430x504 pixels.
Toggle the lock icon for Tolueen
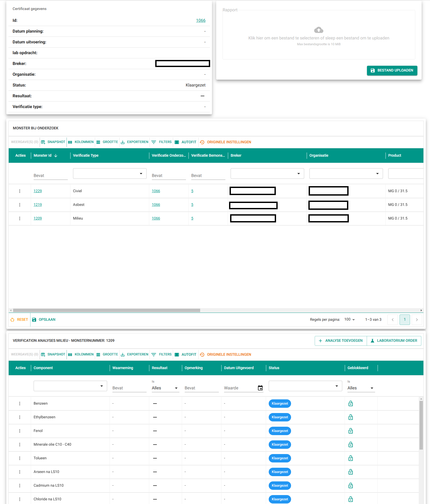pos(351,458)
